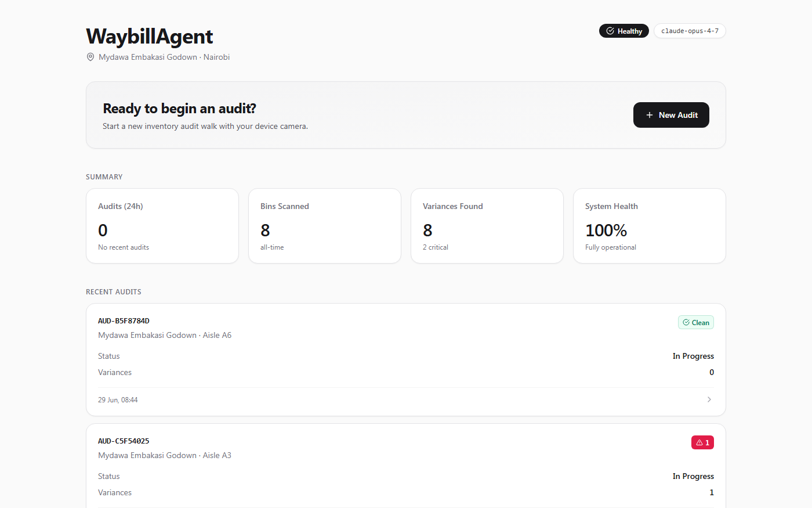Click the plus icon on New Audit
812x508 pixels.
(650, 115)
